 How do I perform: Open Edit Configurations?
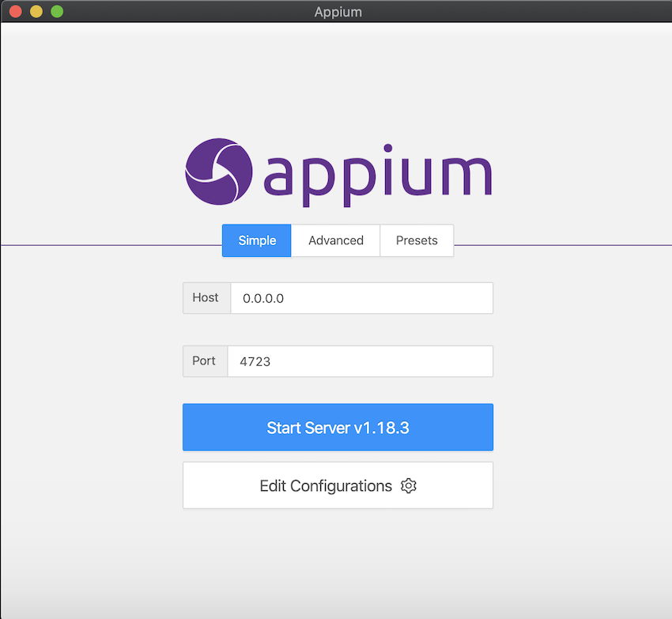(338, 485)
